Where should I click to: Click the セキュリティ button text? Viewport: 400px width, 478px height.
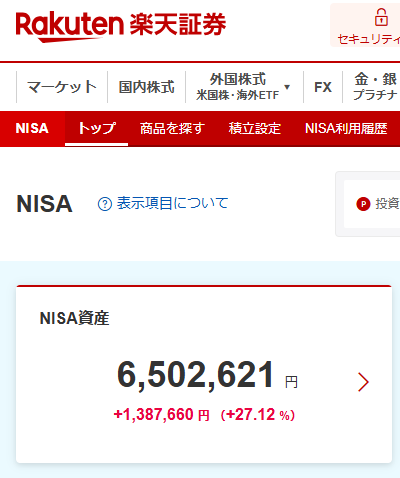coord(369,39)
